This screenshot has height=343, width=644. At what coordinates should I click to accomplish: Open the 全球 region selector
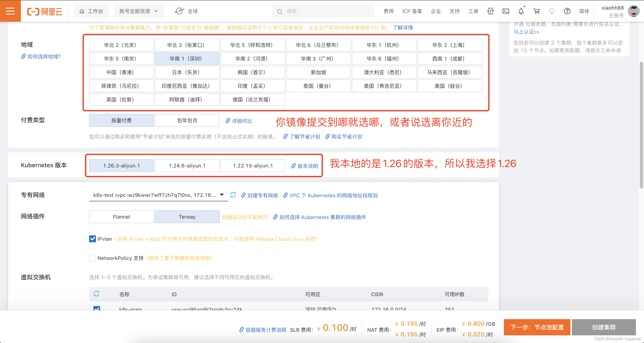[186, 11]
